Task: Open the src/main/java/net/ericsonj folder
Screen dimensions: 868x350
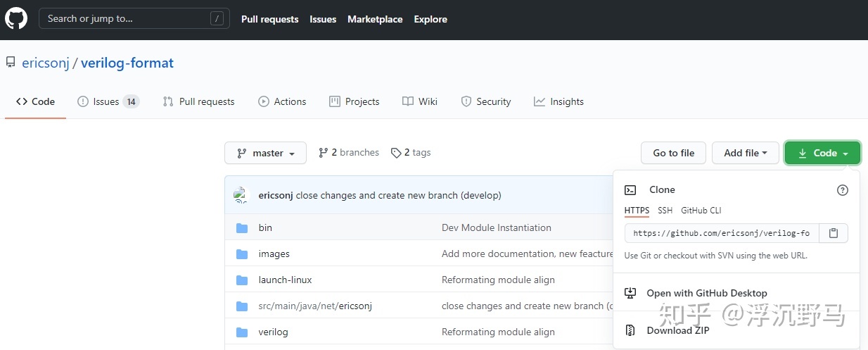Action: (315, 306)
